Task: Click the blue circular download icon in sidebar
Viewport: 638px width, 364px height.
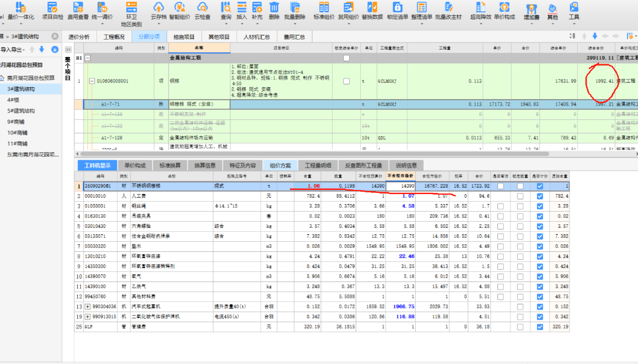Action: click(54, 50)
